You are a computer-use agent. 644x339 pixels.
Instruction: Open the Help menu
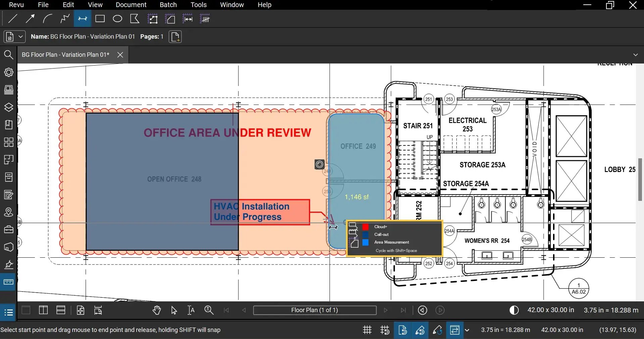(264, 5)
